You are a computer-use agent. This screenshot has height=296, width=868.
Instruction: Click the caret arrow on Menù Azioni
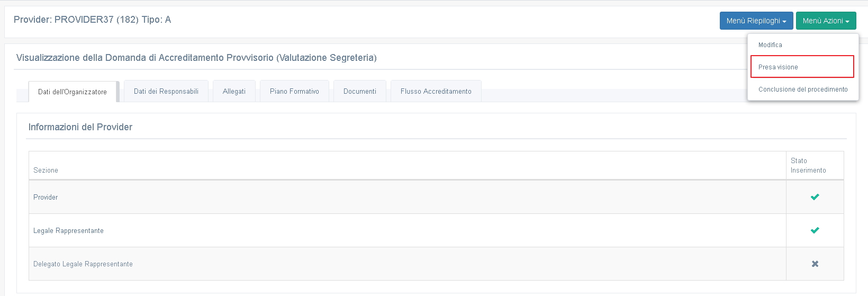coord(847,22)
